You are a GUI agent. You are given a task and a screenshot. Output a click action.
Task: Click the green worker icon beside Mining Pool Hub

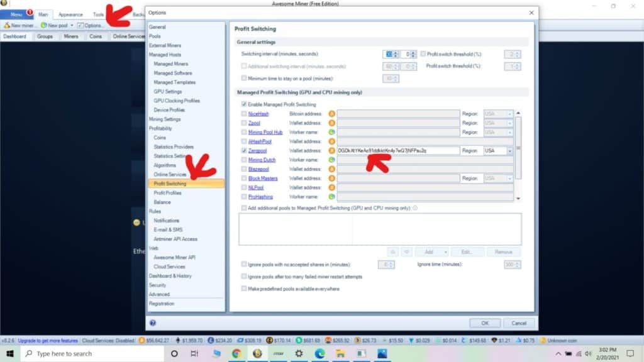pos(332,132)
